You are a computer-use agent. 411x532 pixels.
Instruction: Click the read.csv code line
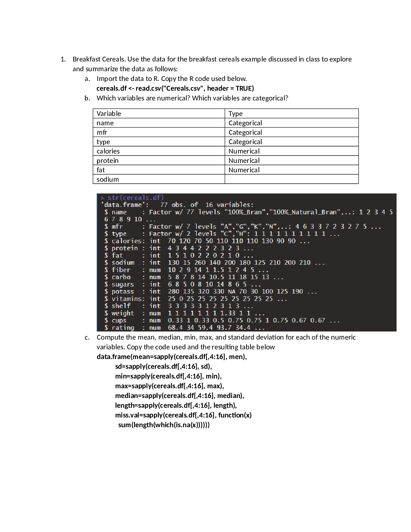(175, 88)
